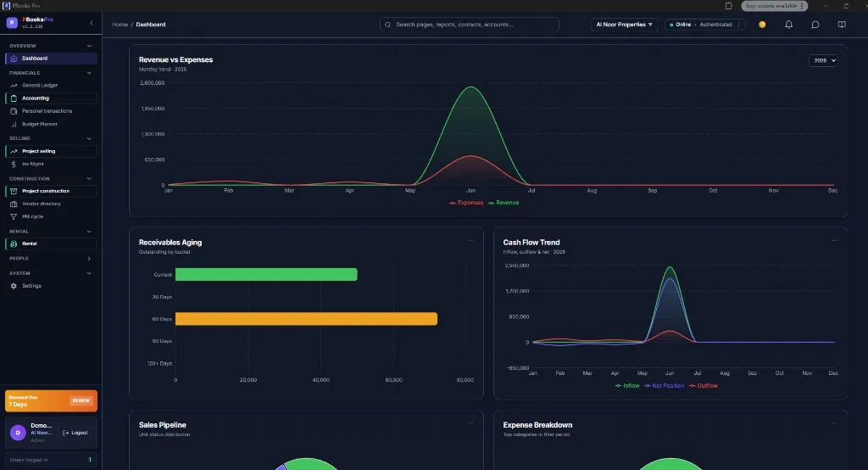Image resolution: width=868 pixels, height=470 pixels.
Task: Click the extensions puzzle icon in title bar
Action: (x=728, y=6)
